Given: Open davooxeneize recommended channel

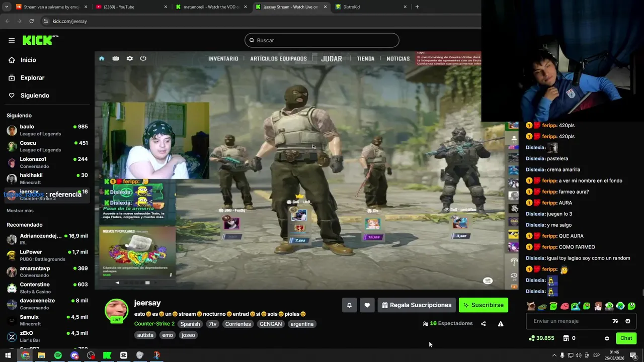Looking at the screenshot, I should (x=47, y=304).
